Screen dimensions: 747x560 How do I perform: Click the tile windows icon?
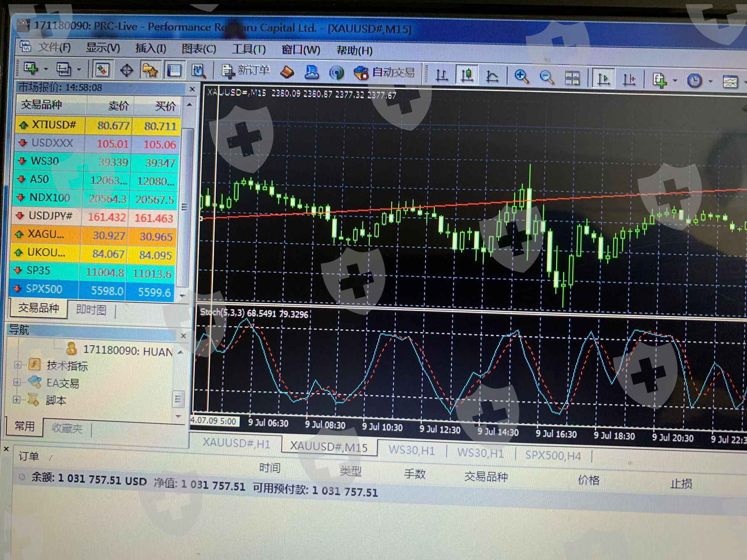pyautogui.click(x=572, y=78)
